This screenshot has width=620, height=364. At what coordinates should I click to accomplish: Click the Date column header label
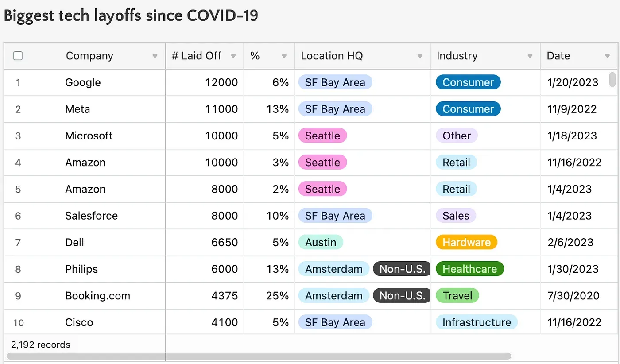558,56
